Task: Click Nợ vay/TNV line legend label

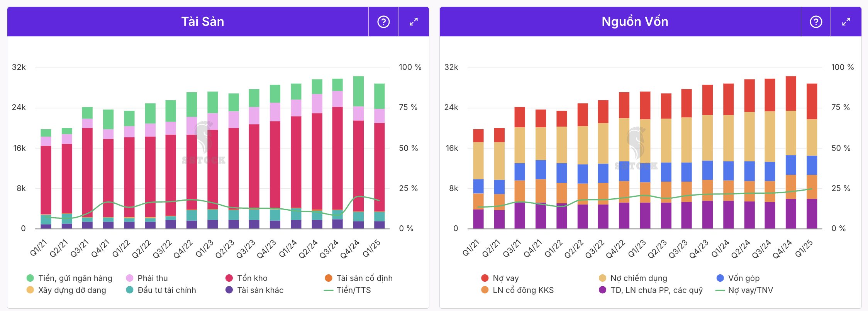Action: pyautogui.click(x=751, y=290)
